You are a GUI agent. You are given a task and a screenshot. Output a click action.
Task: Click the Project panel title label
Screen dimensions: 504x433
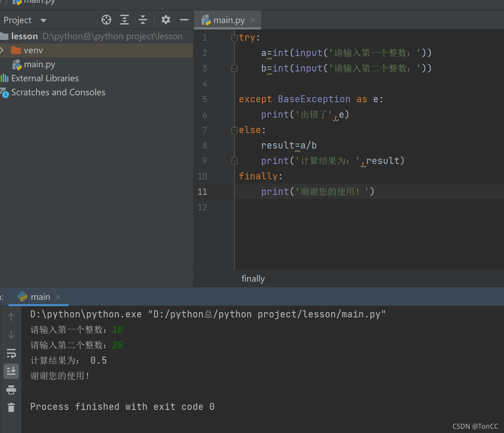[17, 20]
